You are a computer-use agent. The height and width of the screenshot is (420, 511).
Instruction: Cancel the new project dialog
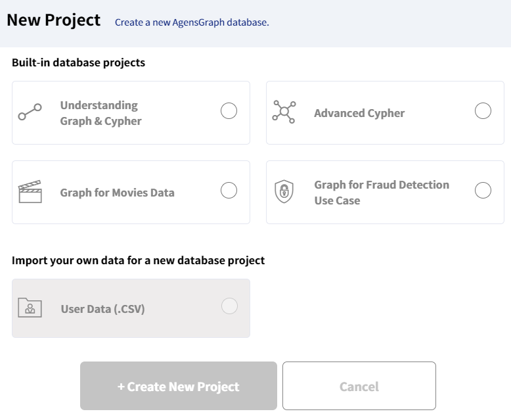(359, 386)
